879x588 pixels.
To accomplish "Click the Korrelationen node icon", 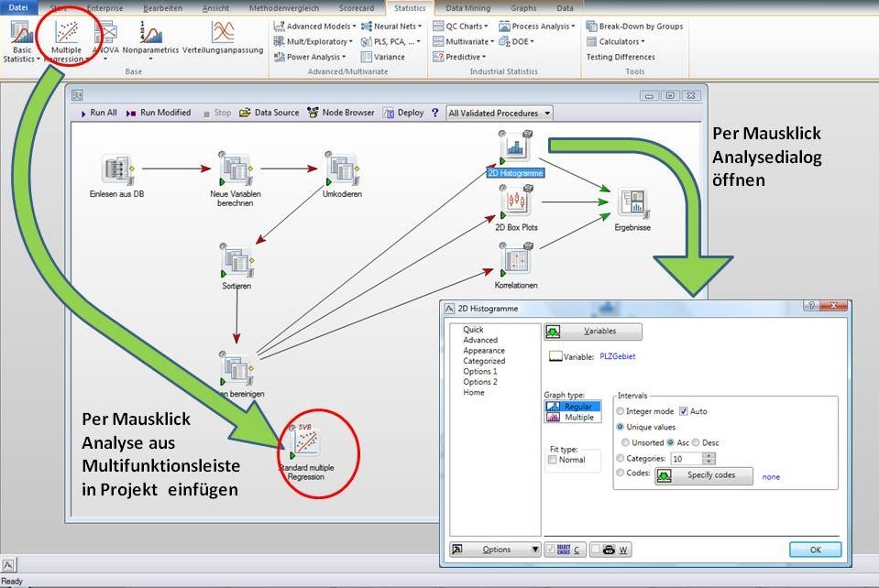I will point(515,260).
